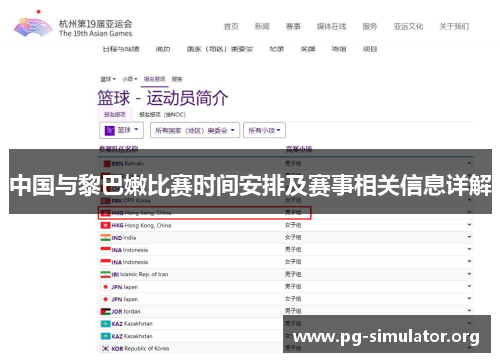Viewport: 500px width, 362px height.
Task: Select 'IRI Islamic Rep. of Iran' team name
Action: (140, 274)
